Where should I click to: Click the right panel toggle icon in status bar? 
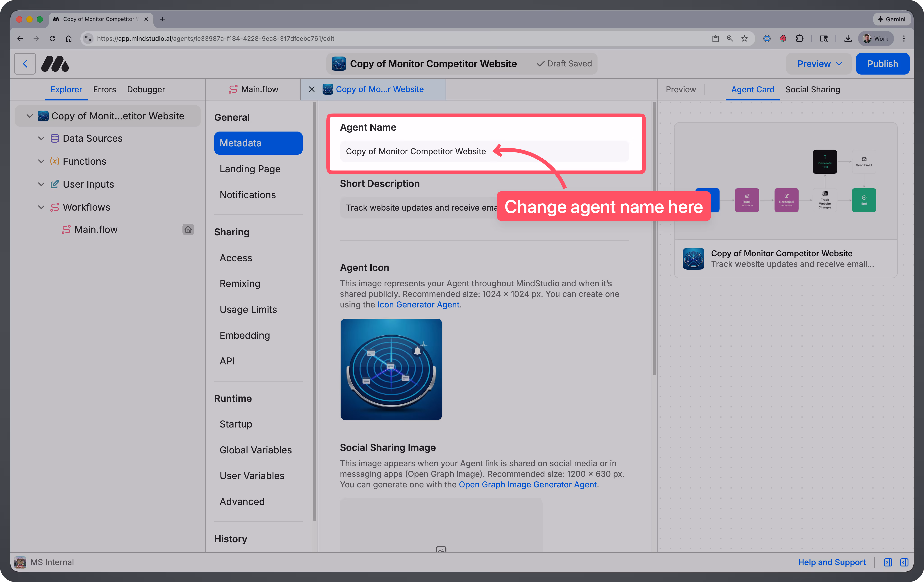(904, 562)
